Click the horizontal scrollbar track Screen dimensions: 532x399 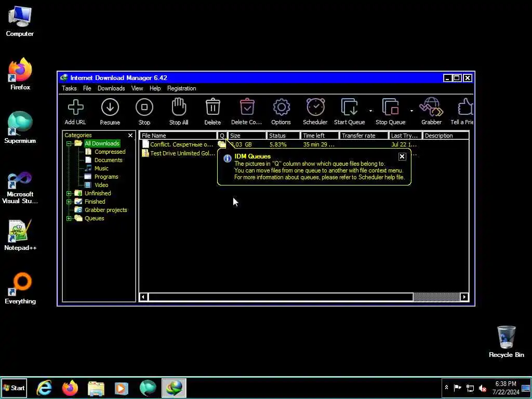(x=436, y=297)
